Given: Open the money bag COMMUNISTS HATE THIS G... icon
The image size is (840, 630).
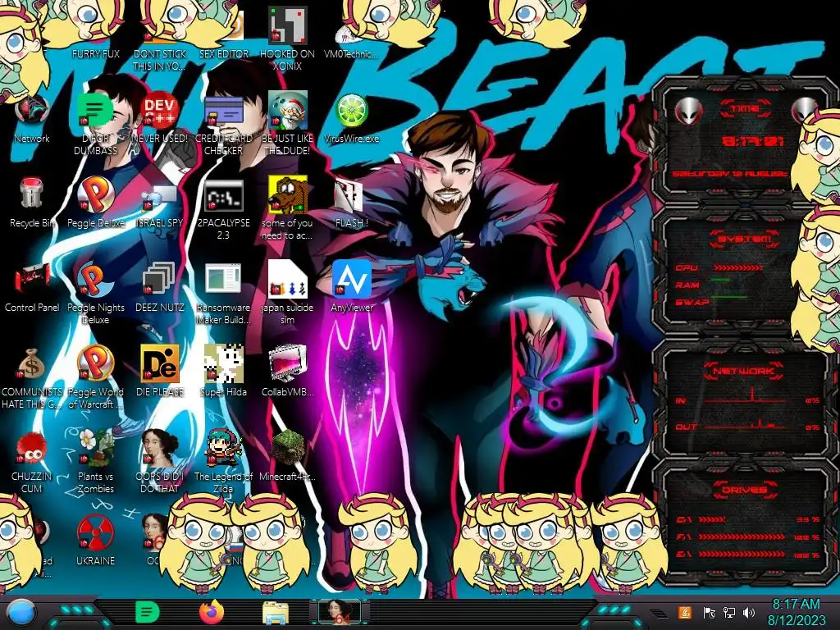Looking at the screenshot, I should (x=32, y=378).
